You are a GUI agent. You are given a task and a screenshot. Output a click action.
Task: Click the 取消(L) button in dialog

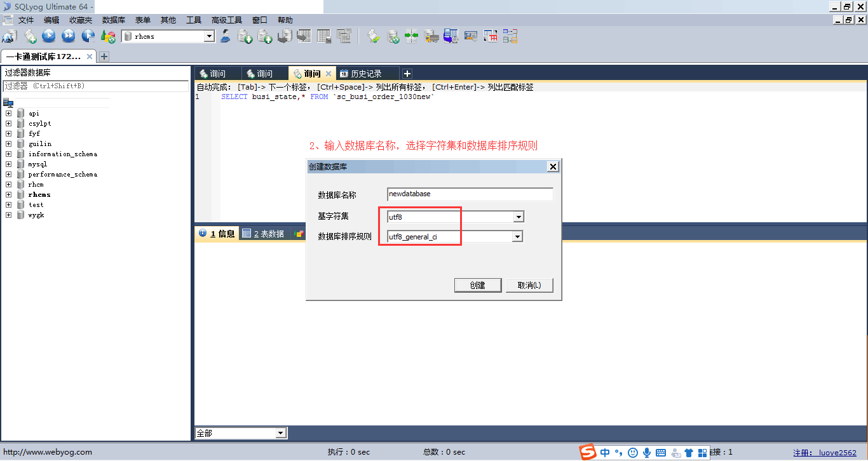[x=529, y=285]
